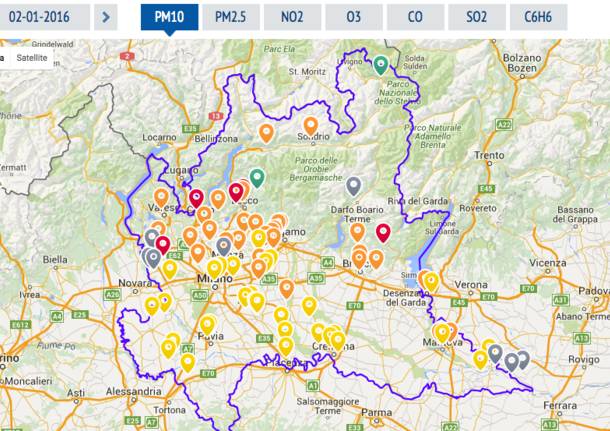610x431 pixels.
Task: Show the CO data tab
Action: tap(415, 17)
